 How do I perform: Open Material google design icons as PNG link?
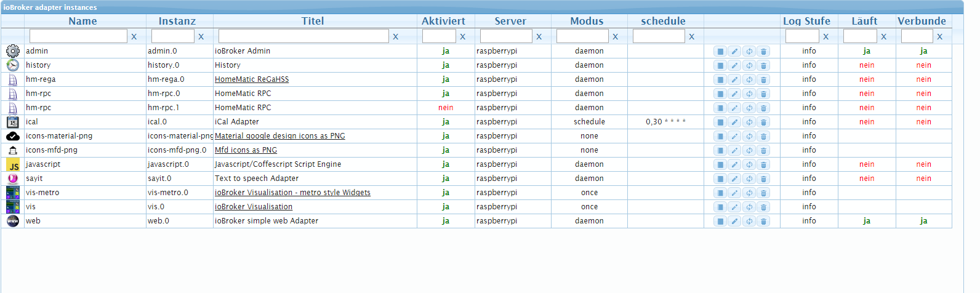point(280,136)
